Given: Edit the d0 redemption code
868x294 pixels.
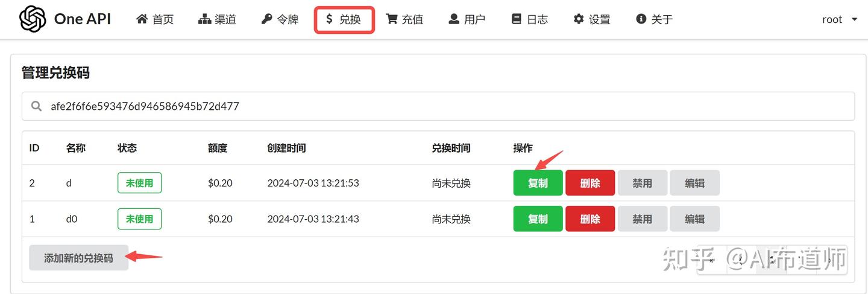Looking at the screenshot, I should [x=694, y=219].
